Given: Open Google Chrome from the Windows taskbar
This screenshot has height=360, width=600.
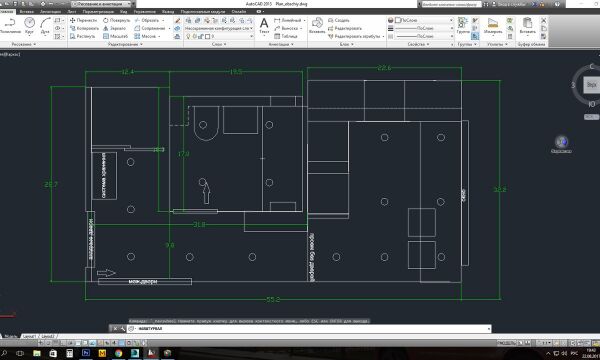Looking at the screenshot, I should click(x=119, y=353).
